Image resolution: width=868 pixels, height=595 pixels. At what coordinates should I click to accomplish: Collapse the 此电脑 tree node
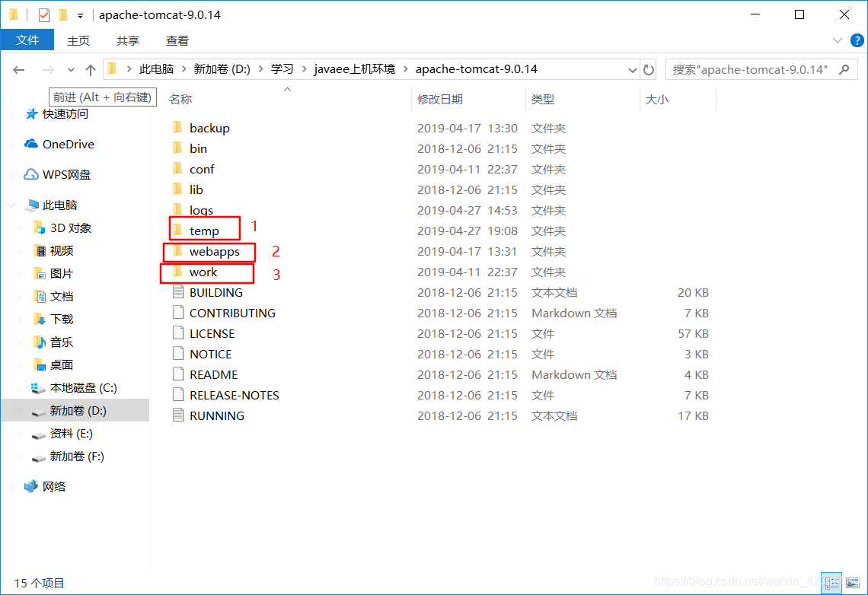[11, 205]
